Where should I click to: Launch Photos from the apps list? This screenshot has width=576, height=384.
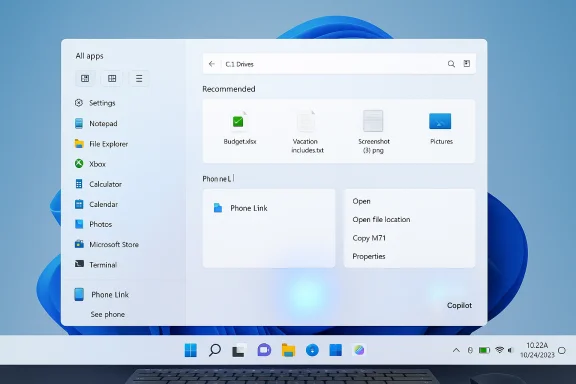click(93, 224)
